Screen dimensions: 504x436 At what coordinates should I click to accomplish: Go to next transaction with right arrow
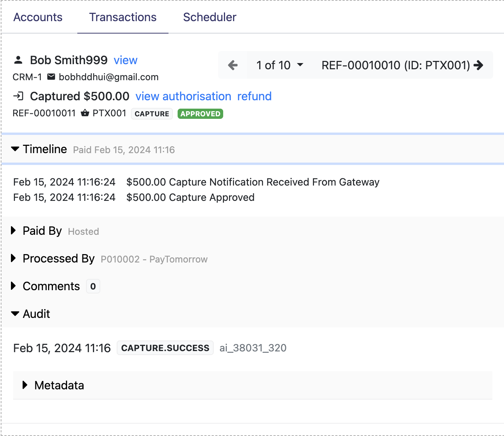coord(478,65)
